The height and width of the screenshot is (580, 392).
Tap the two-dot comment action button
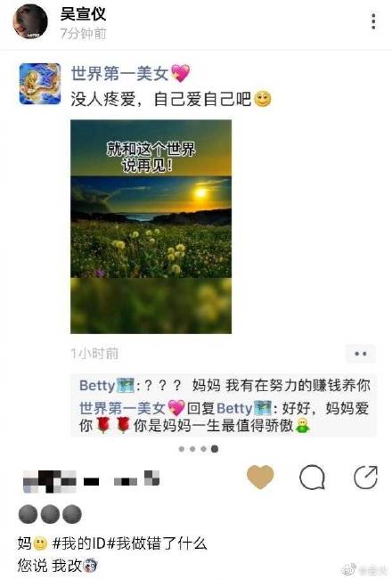coord(361,354)
